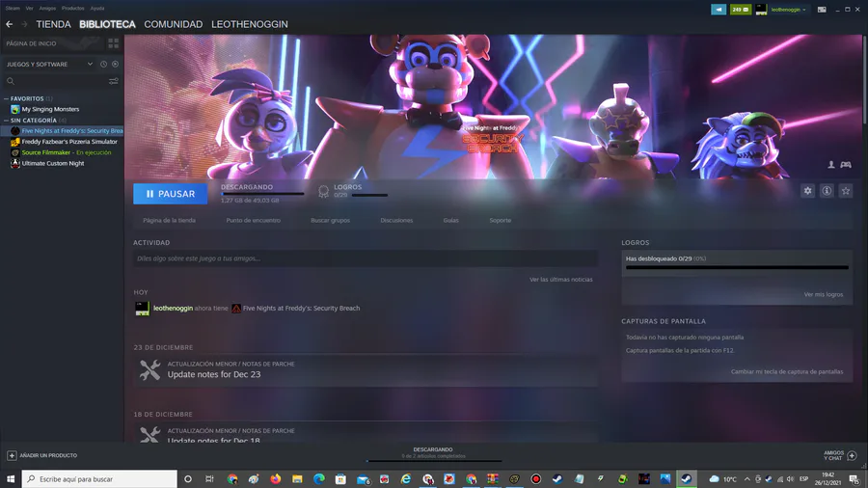Open Update notes for Dec 23

pos(214,374)
